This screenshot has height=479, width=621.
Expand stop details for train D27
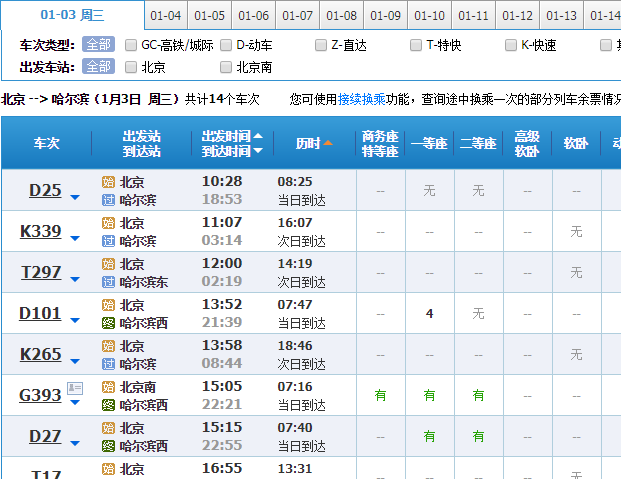[x=75, y=444]
